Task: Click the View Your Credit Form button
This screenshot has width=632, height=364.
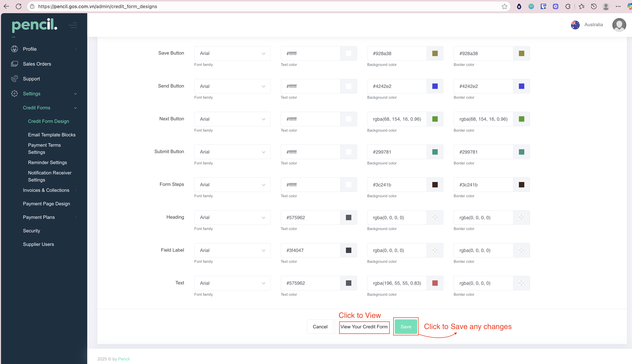Action: click(364, 327)
